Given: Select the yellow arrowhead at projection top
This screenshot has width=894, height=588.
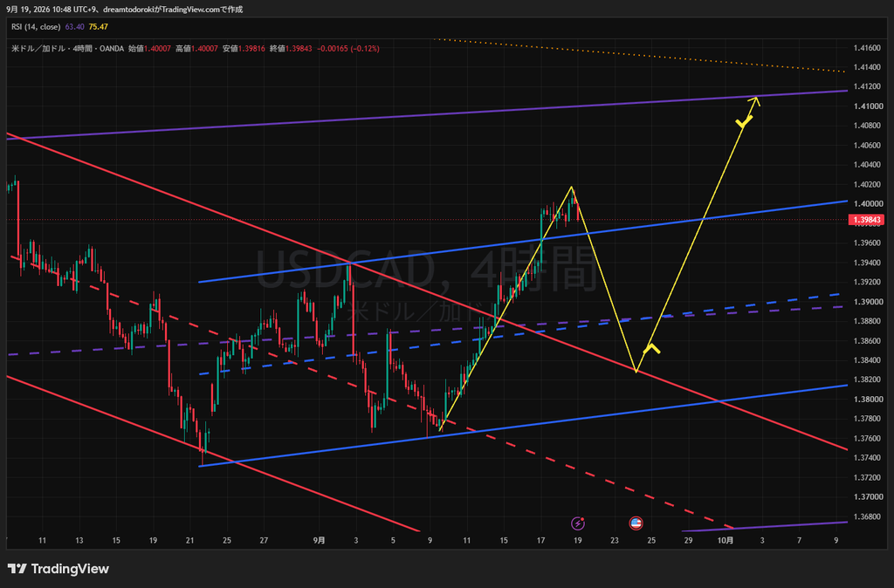Looking at the screenshot, I should [x=755, y=101].
